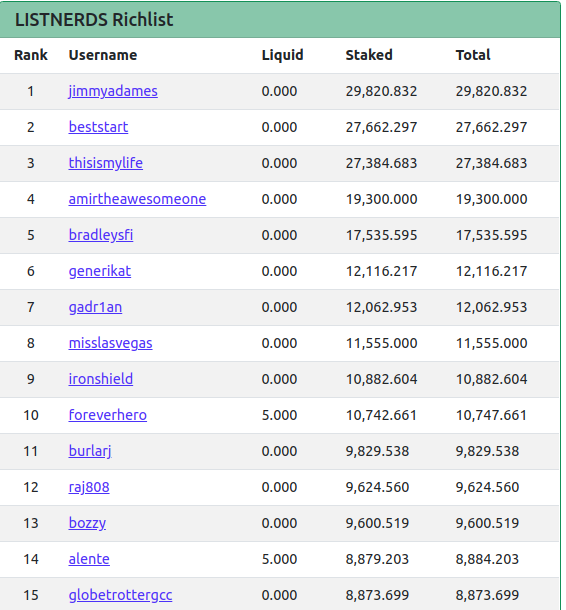Click total value 10,747.661
Image resolution: width=566 pixels, height=610 pixels.
491,415
